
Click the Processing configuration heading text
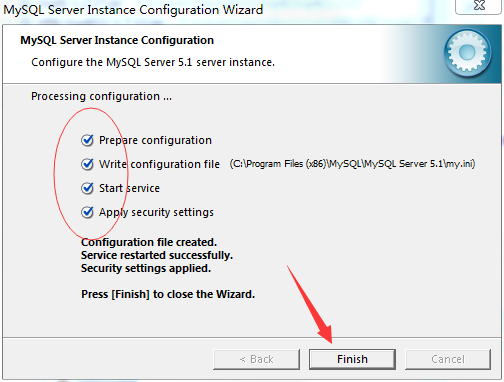pos(101,96)
